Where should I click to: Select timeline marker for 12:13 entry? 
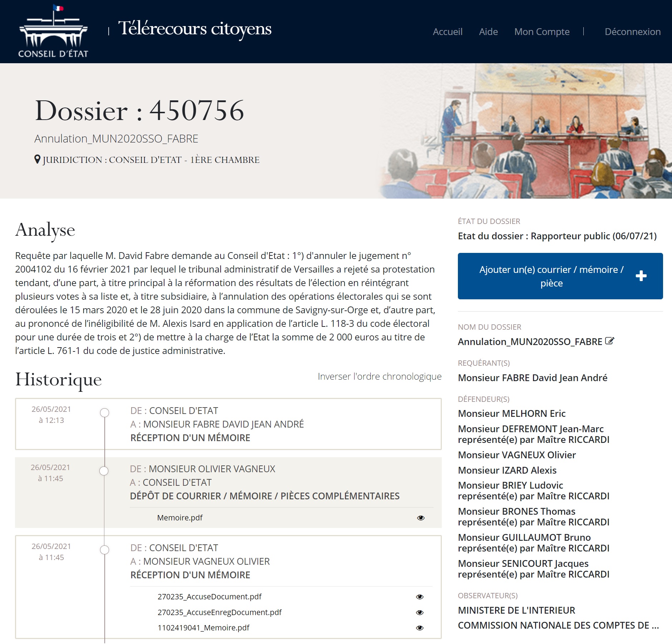click(104, 413)
